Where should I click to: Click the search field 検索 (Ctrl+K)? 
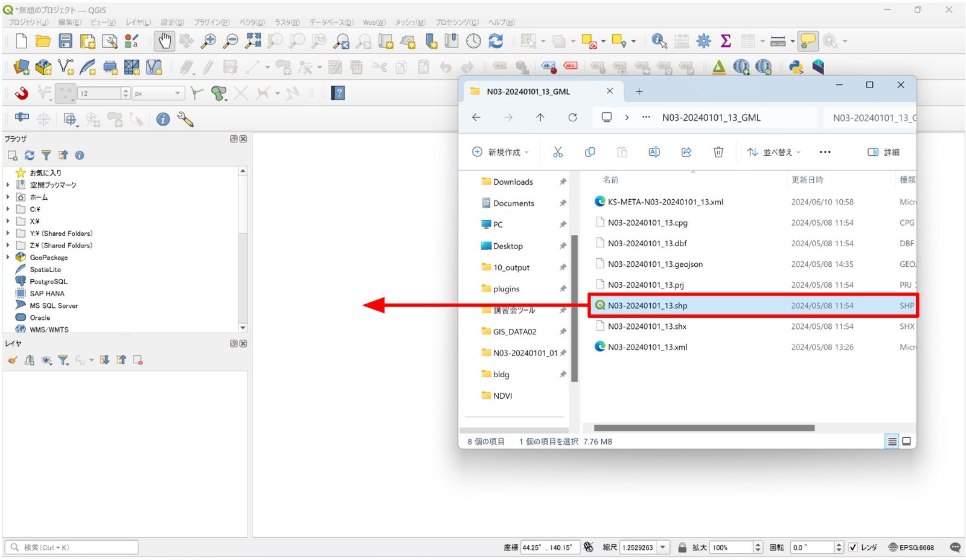72,547
